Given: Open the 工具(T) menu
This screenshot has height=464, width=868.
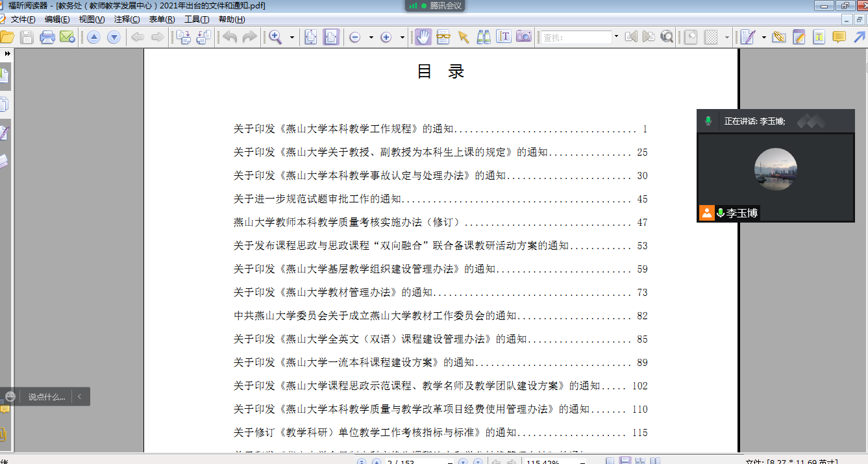Looking at the screenshot, I should coord(196,19).
